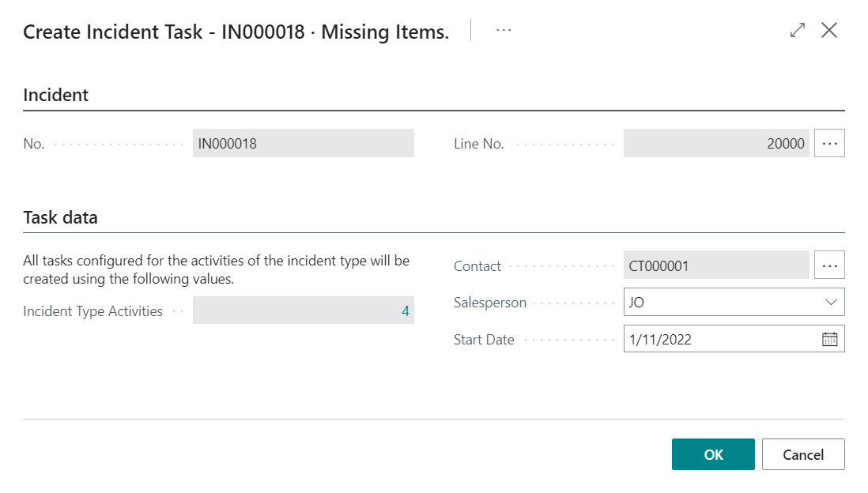This screenshot has width=868, height=493.
Task: Open the Salesperson dropdown
Action: coord(830,302)
